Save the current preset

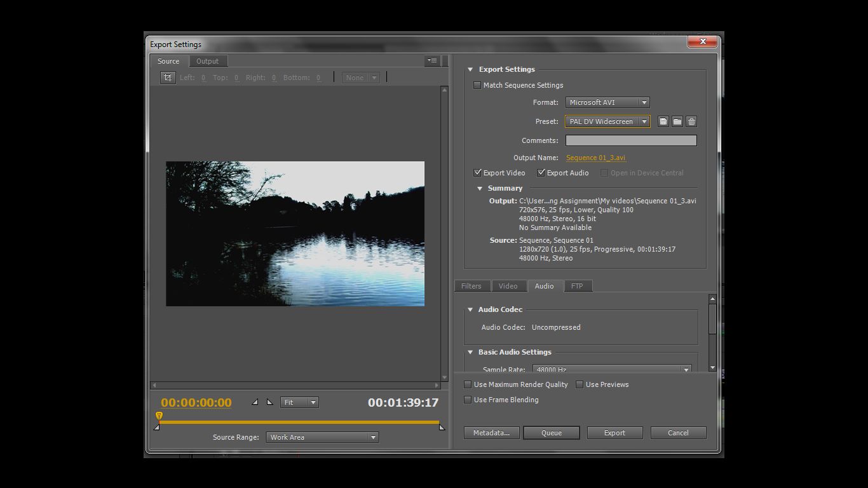point(663,121)
